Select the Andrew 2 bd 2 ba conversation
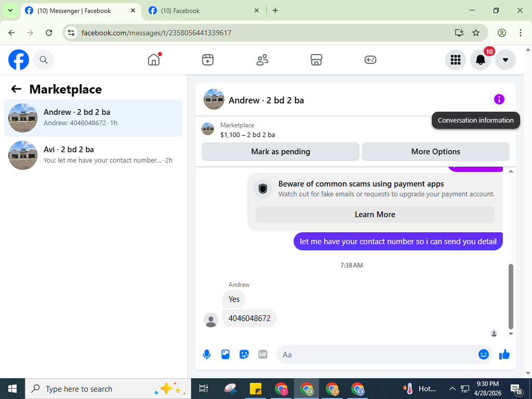 pos(94,118)
